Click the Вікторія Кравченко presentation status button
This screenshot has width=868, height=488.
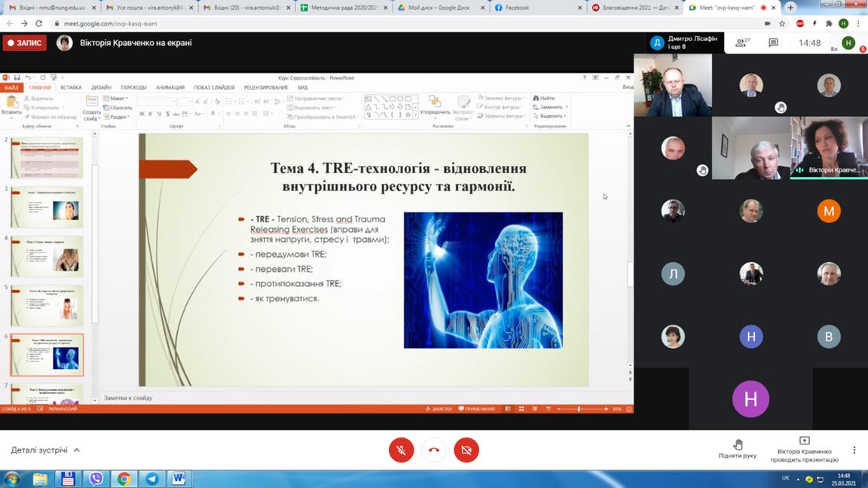tap(804, 450)
